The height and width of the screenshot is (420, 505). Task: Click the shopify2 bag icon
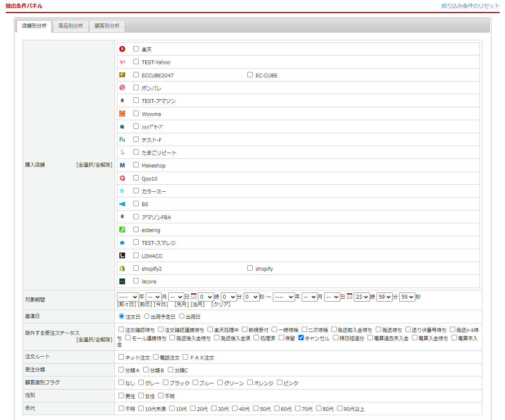[122, 268]
